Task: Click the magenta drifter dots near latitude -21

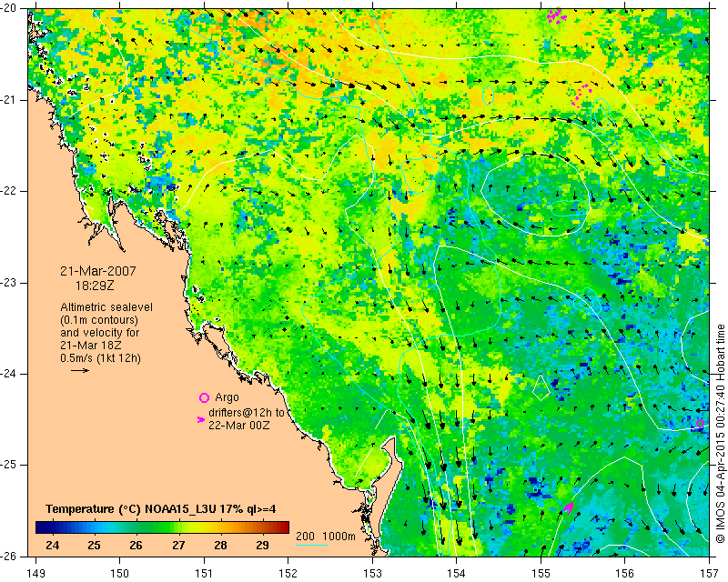Action: 581,95
